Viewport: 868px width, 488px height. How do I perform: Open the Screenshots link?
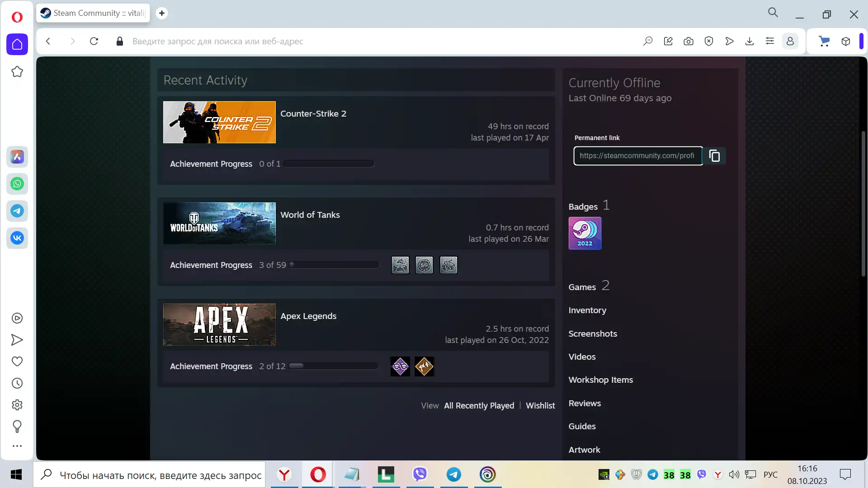point(593,333)
